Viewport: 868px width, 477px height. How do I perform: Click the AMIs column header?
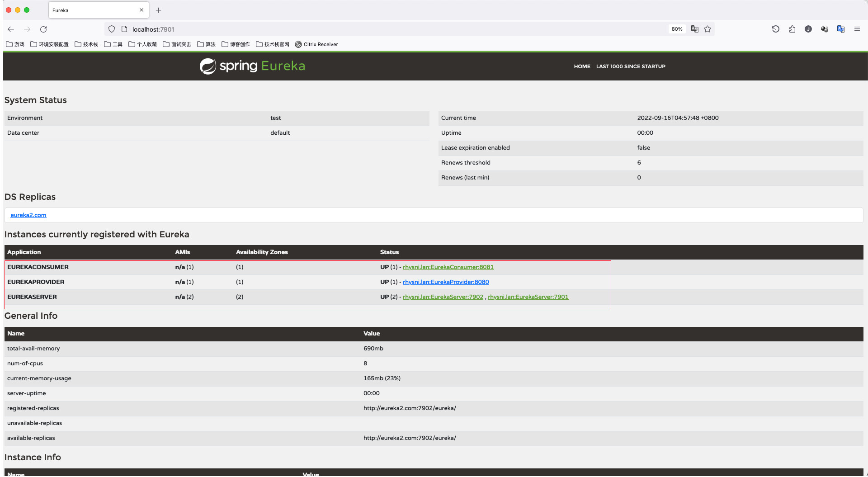(x=183, y=252)
